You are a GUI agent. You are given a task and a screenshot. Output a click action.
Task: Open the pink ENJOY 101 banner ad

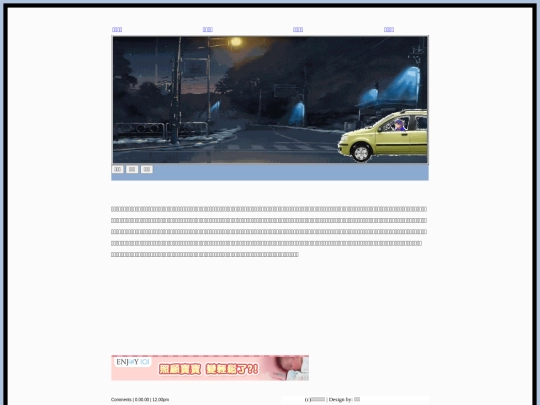pos(210,368)
